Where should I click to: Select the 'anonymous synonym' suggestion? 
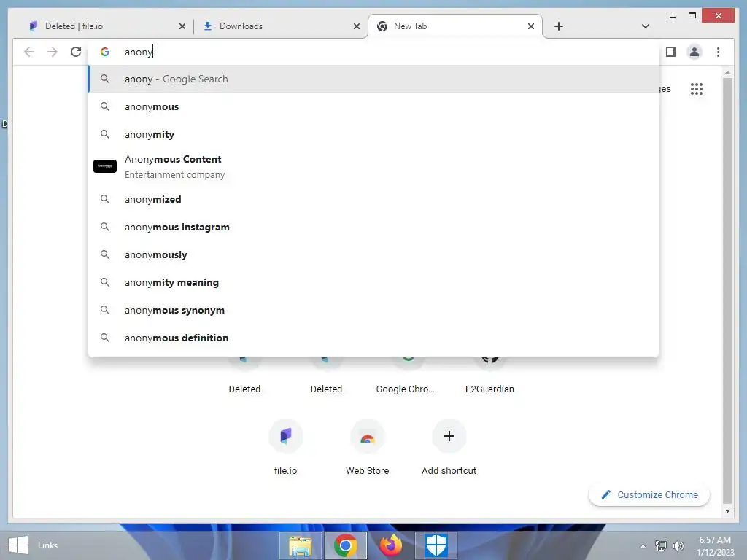pyautogui.click(x=373, y=310)
